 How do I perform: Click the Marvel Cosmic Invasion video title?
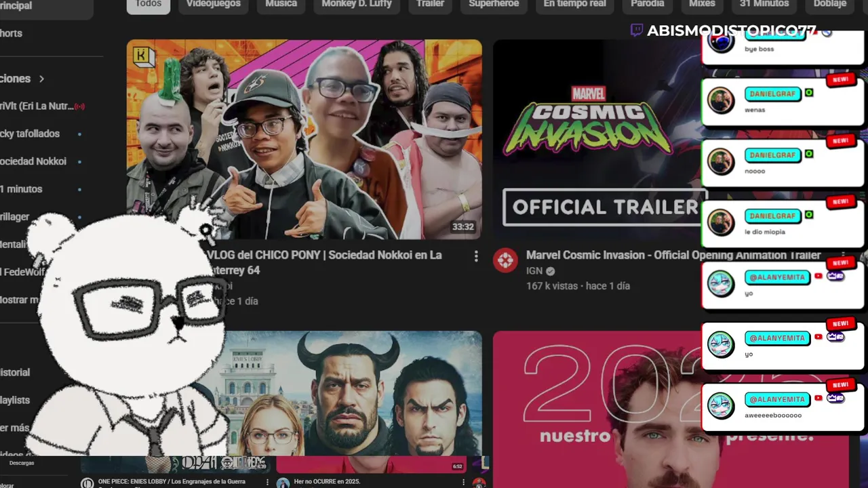673,255
